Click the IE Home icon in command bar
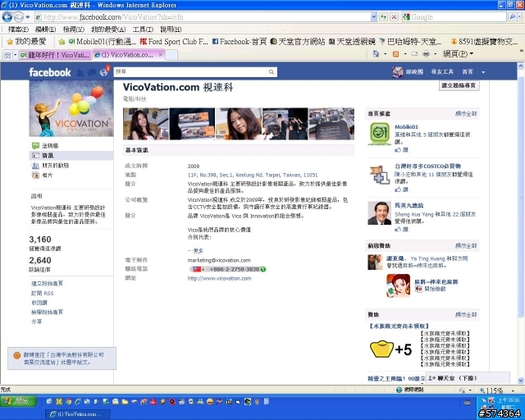The width and height of the screenshot is (525, 420). click(x=377, y=53)
